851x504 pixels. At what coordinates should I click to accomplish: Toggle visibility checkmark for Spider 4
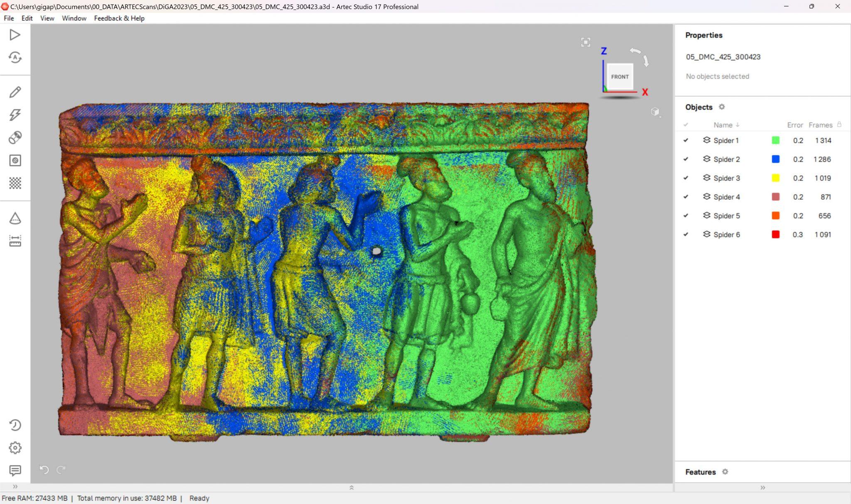pos(686,197)
